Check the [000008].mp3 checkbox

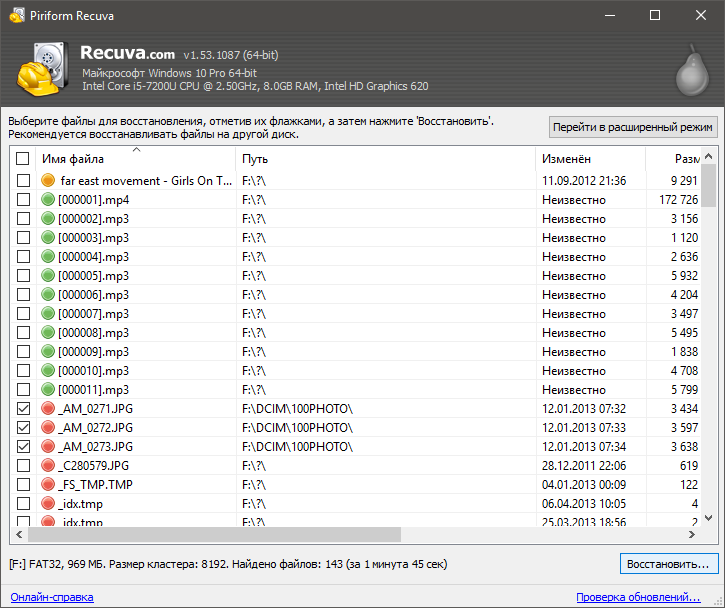[23, 332]
